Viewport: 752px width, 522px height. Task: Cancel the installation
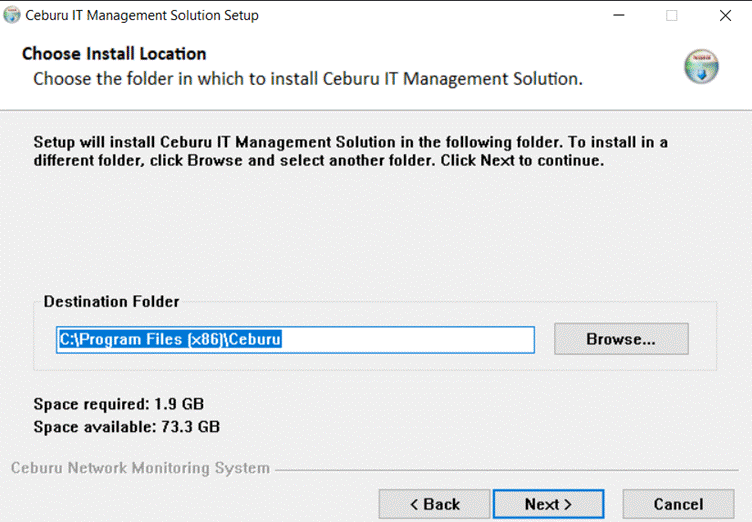coord(678,504)
